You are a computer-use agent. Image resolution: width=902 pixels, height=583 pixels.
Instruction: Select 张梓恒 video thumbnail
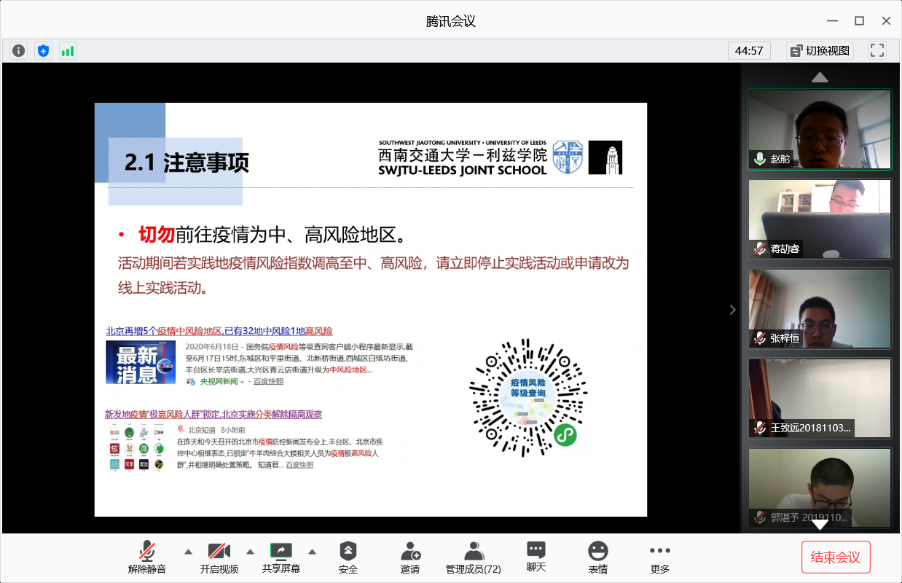[820, 308]
